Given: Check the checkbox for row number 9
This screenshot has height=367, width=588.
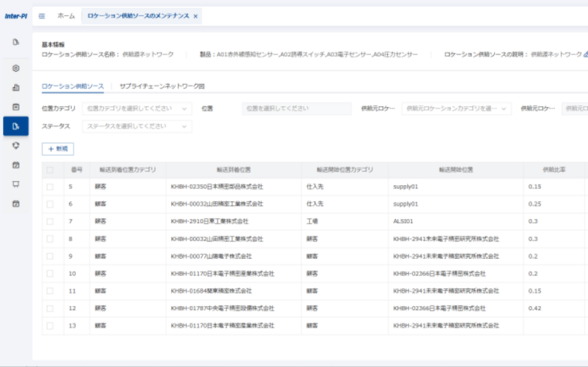Looking at the screenshot, I should click(50, 256).
